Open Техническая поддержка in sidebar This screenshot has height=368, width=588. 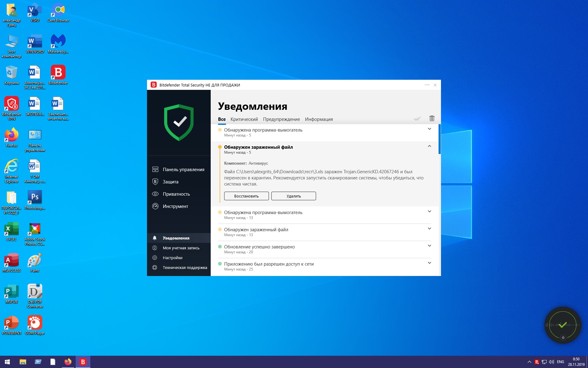pyautogui.click(x=185, y=267)
